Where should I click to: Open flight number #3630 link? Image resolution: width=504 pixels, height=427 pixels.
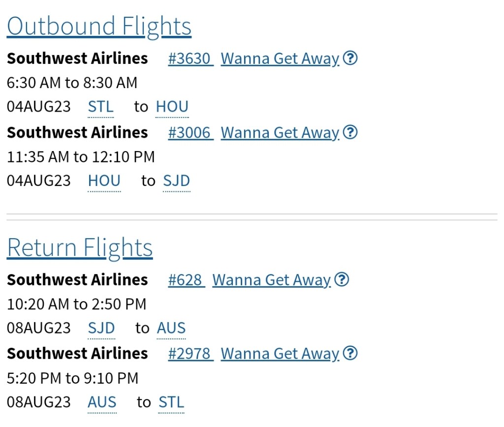190,59
